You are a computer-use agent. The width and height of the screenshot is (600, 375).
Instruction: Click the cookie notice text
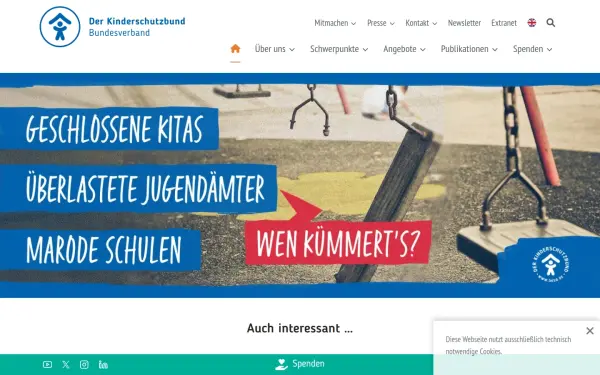(508, 345)
